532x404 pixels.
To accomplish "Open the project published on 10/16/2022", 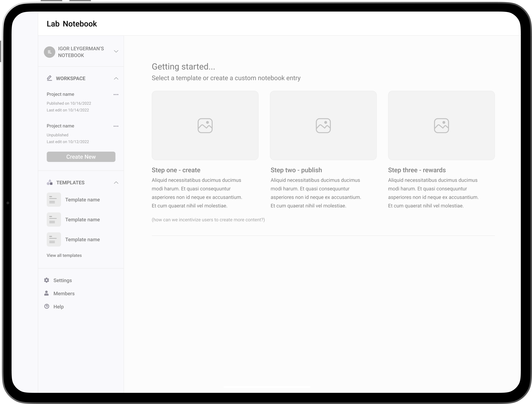I will tap(60, 94).
